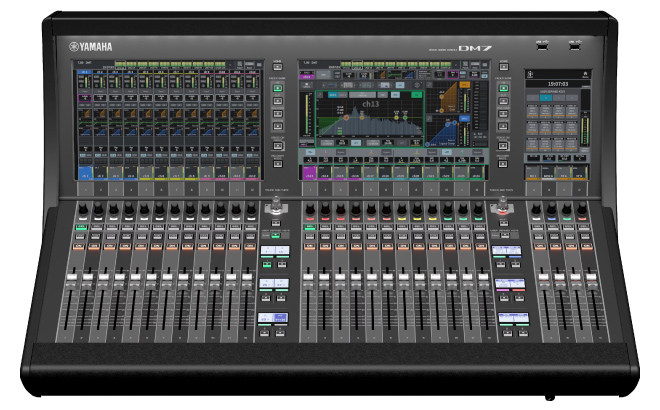Screen dimensions: 660x410
Task: Toggle the SEL key of the first right bank channel
Action: (538, 227)
